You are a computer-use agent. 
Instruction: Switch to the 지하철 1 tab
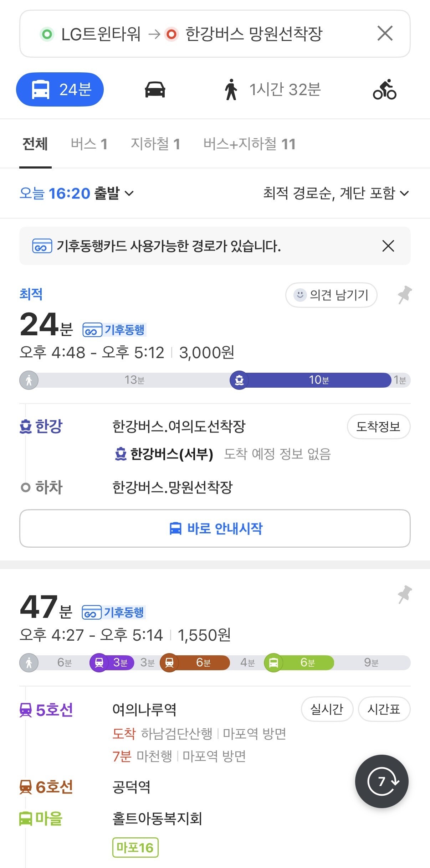click(x=155, y=144)
